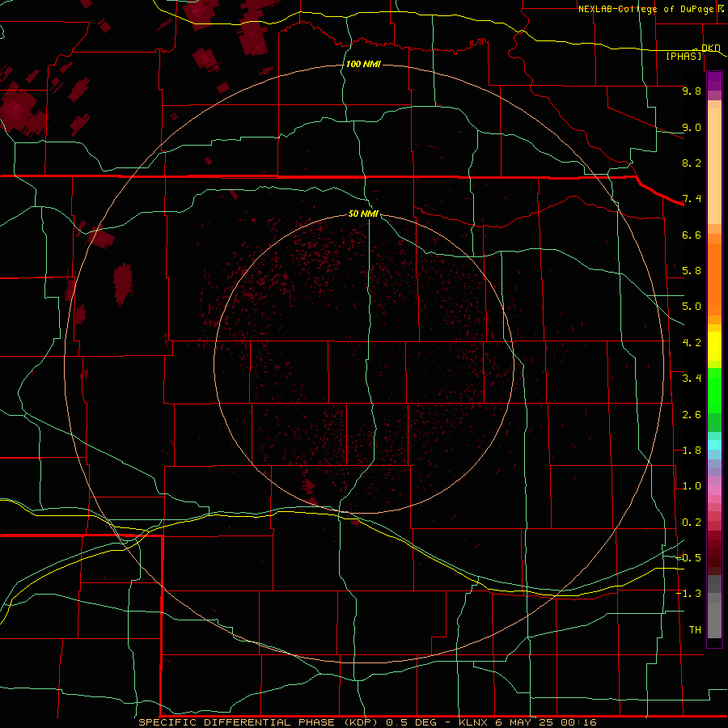Click the 9.0 value on the color scale
Viewport: 728px width, 728px height.
click(692, 127)
